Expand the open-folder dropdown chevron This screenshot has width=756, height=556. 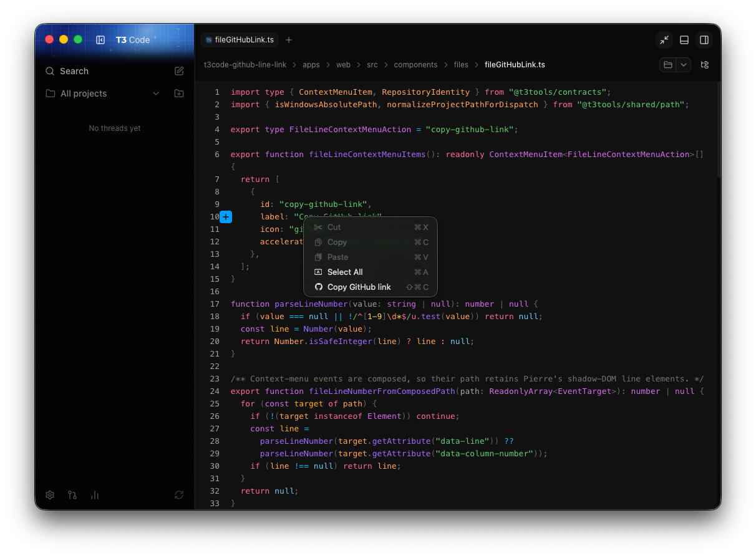pos(684,65)
